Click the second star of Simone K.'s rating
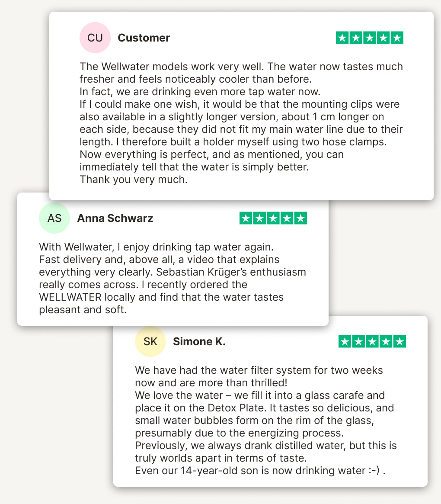This screenshot has height=504, width=441. click(358, 342)
